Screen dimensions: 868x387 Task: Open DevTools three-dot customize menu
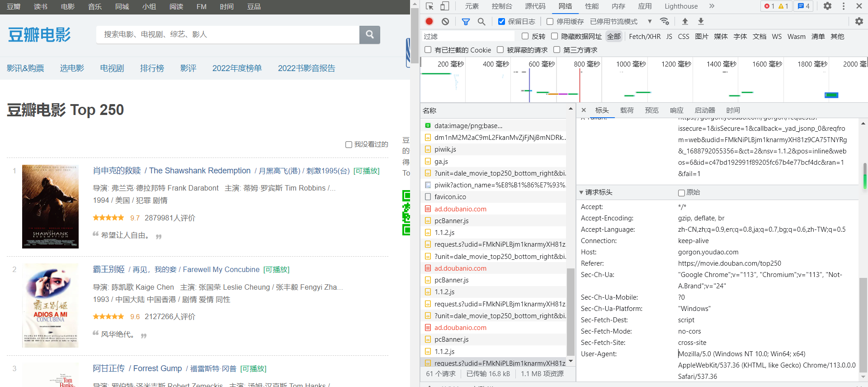844,6
